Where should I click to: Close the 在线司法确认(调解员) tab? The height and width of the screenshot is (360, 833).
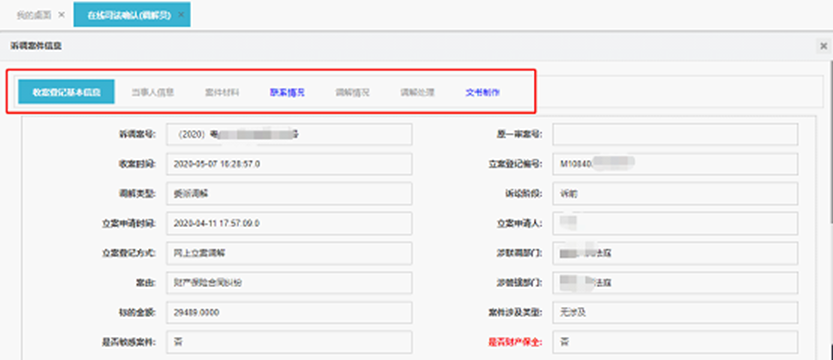pyautogui.click(x=181, y=15)
